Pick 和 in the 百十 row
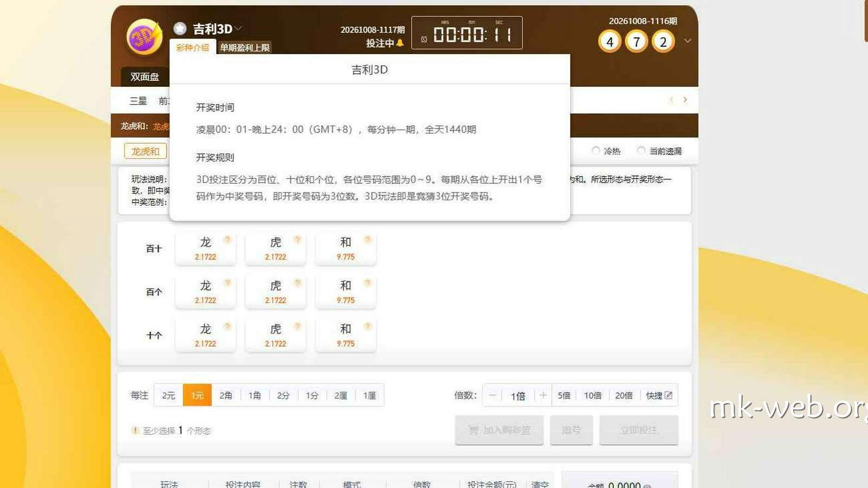The width and height of the screenshot is (868, 488). [346, 248]
